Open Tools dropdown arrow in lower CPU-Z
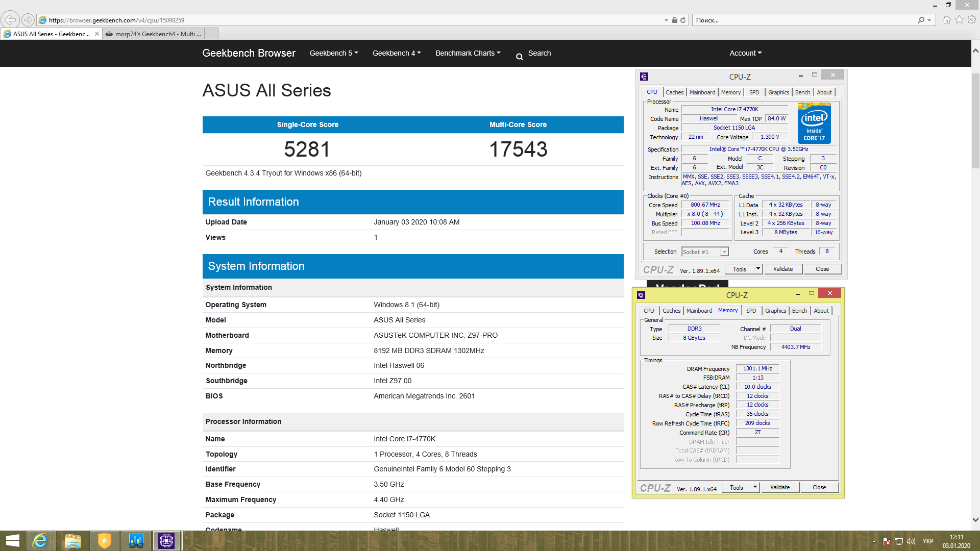 755,487
